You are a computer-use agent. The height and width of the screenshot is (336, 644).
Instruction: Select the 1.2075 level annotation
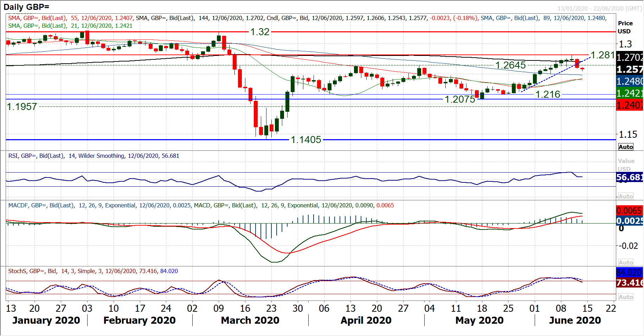[x=460, y=99]
